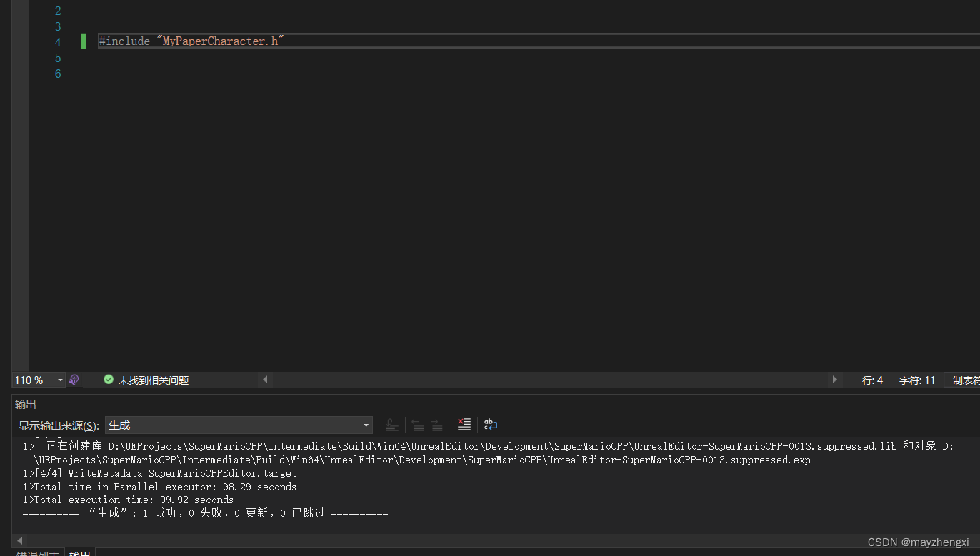Open Quick Actions wrench icon in status bar
The image size is (980, 556).
(x=74, y=380)
